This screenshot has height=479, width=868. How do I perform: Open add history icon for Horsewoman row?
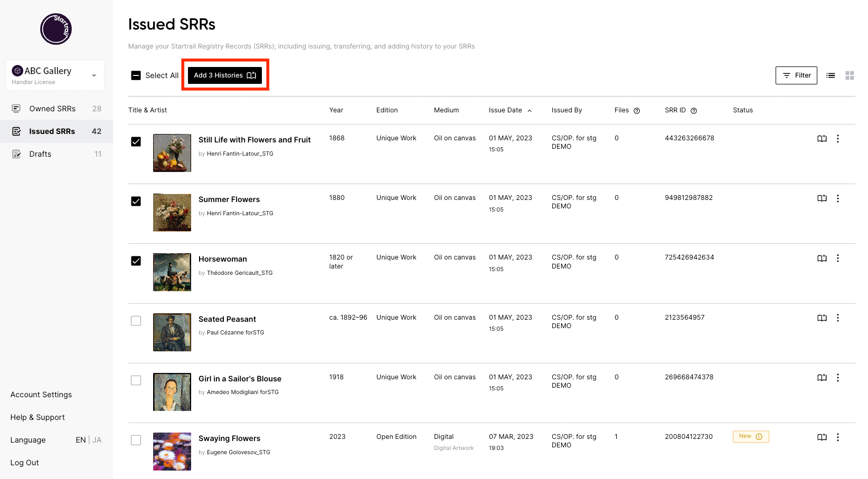point(822,258)
